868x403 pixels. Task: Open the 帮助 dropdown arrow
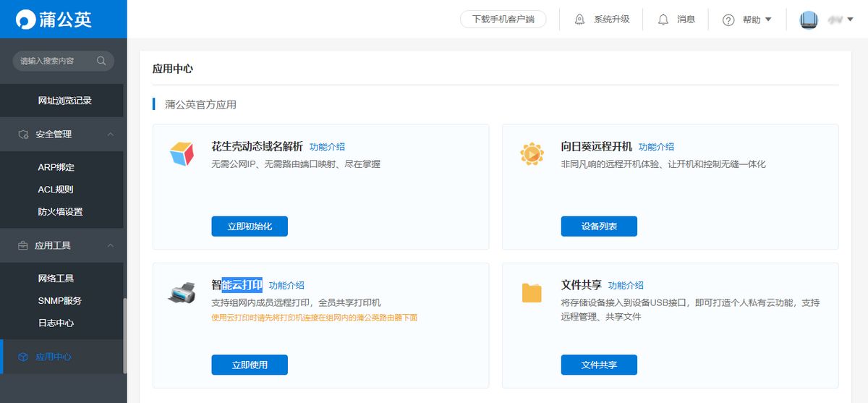[768, 20]
